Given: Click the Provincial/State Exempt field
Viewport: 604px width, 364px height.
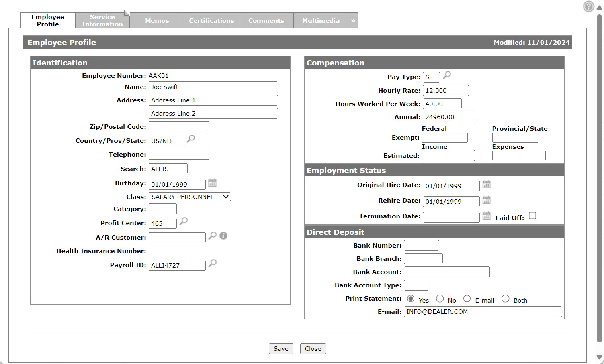Looking at the screenshot, I should [515, 137].
